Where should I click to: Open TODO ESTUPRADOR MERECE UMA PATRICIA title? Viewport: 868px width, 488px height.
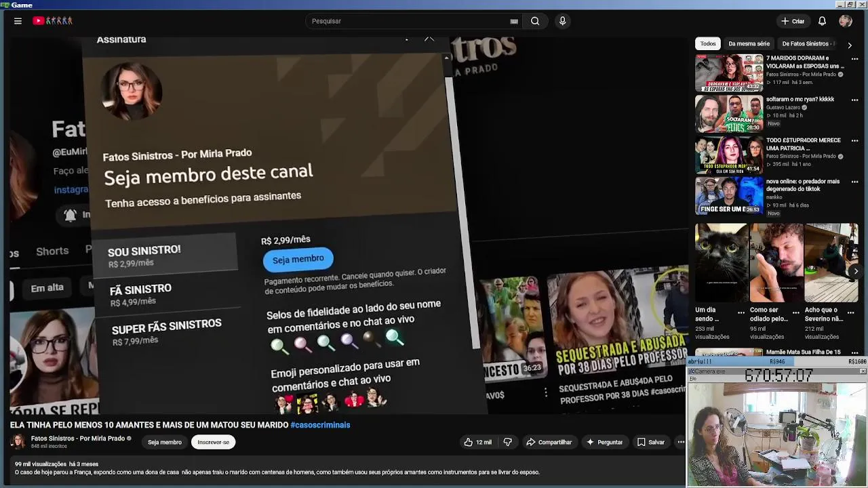click(804, 144)
